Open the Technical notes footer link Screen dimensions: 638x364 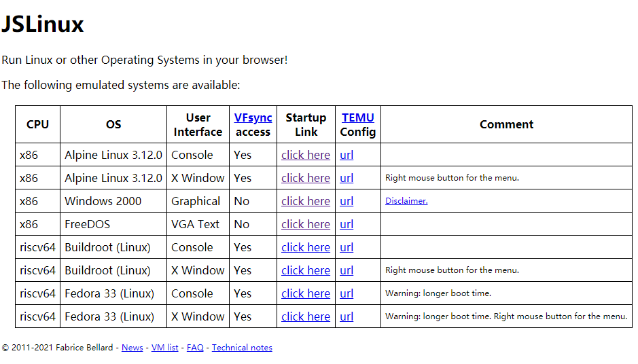(242, 348)
